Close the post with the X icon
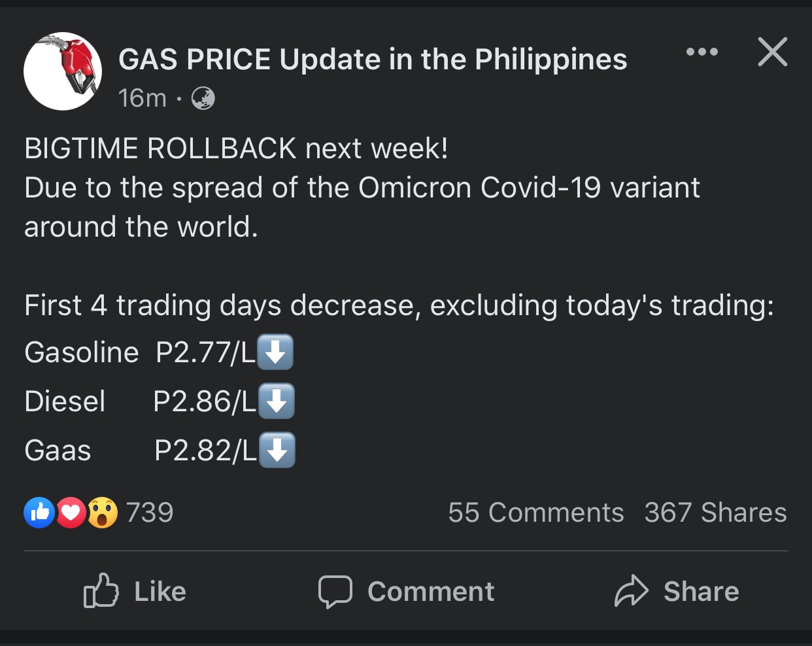Viewport: 812px width, 646px height. click(x=772, y=52)
